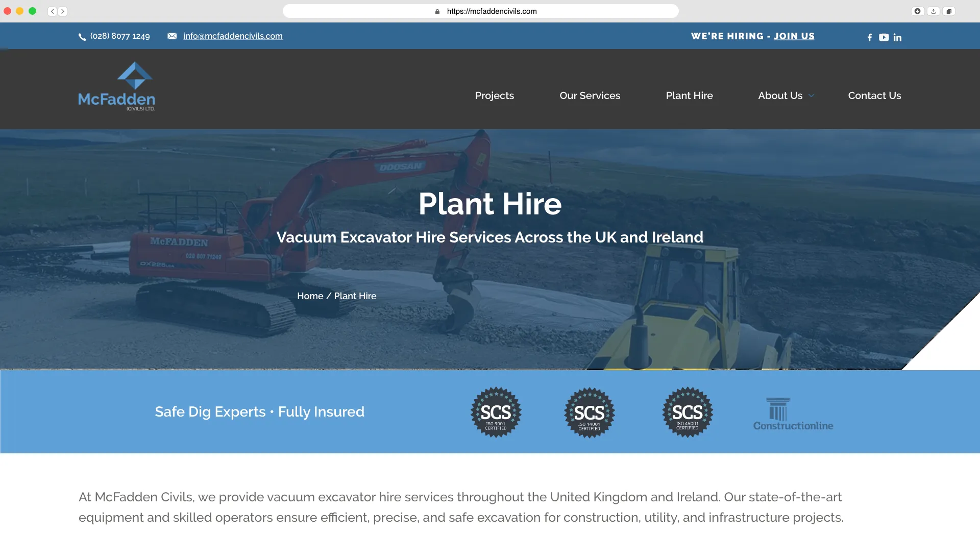This screenshot has height=558, width=980.
Task: Click the browser address bar URL field
Action: coord(481,11)
